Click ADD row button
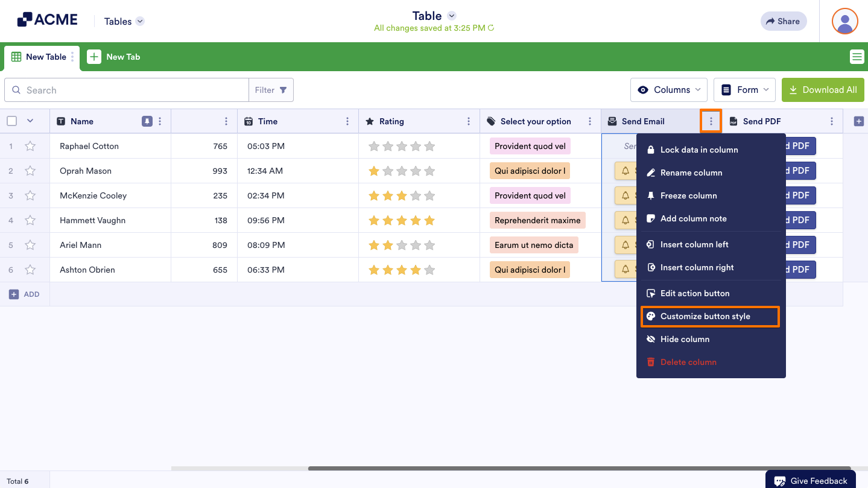868x488 pixels. [24, 294]
